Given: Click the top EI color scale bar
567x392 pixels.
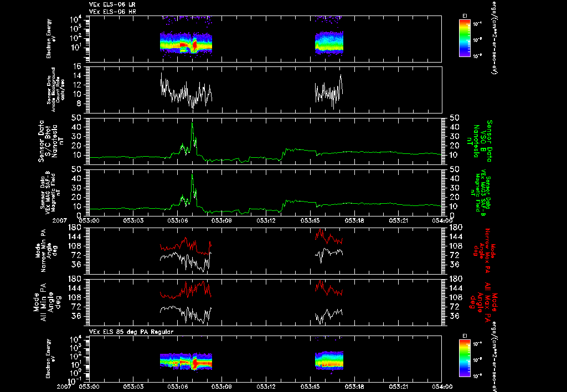Looking at the screenshot, I should [x=465, y=38].
